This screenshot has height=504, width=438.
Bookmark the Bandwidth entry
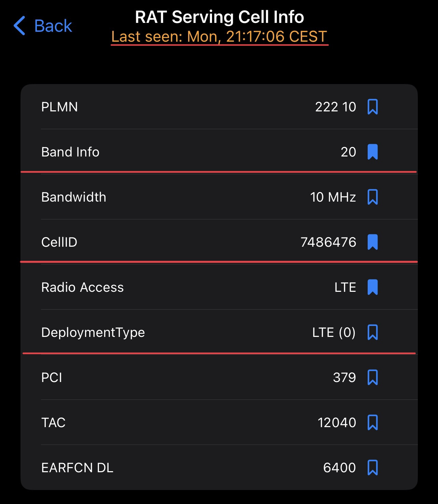(372, 197)
